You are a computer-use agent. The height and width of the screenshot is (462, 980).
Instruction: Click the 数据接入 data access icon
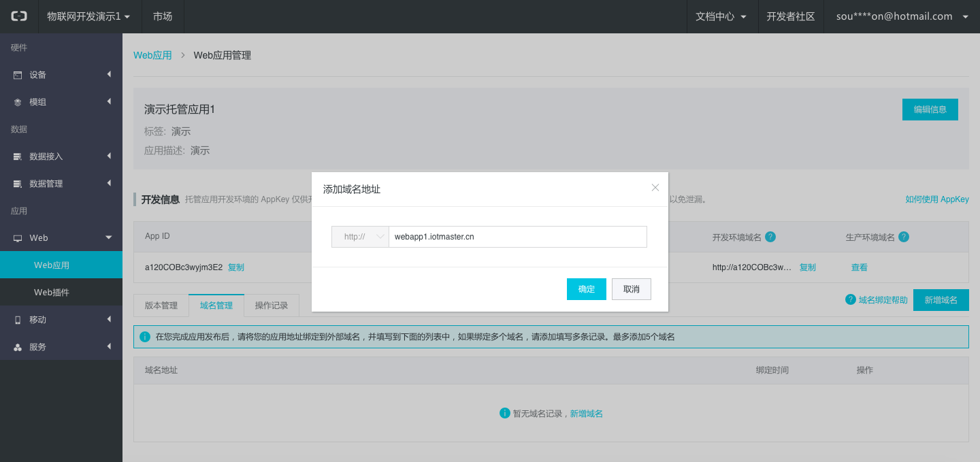(x=18, y=156)
